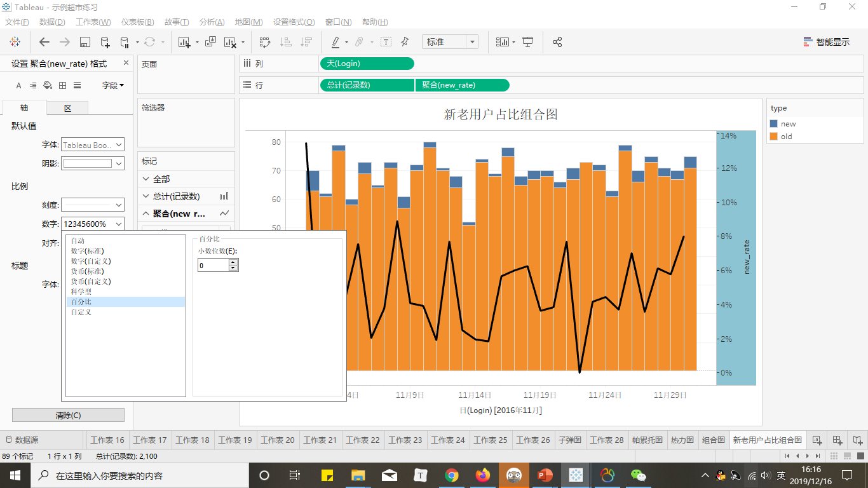The image size is (868, 488).
Task: Click the 天(Login) pill on columns
Action: coord(367,64)
